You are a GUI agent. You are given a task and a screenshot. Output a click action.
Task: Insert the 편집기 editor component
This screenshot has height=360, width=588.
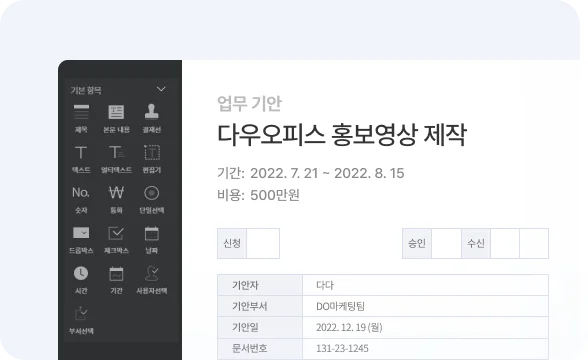[x=152, y=153]
